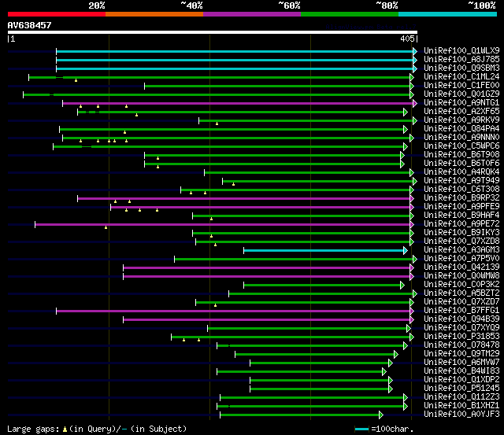This screenshot has width=504, height=435.
Task: Click the red 20% identity color bar
Action: point(57,14)
